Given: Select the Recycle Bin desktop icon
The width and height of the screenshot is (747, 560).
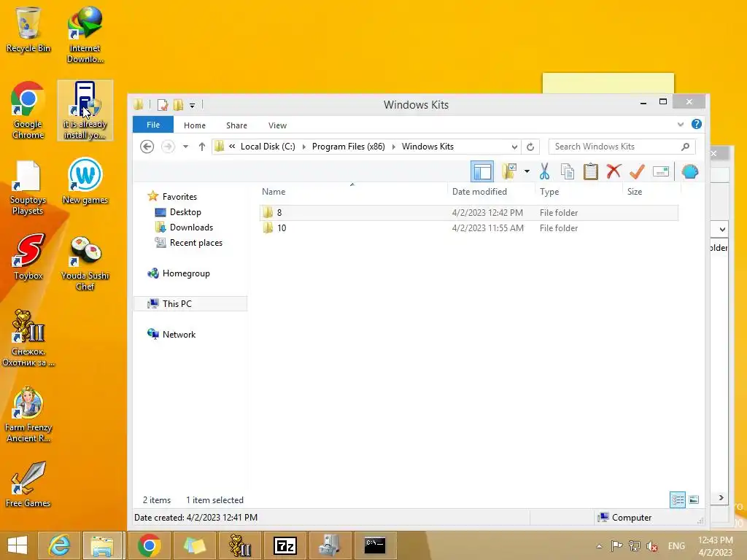Looking at the screenshot, I should (x=28, y=29).
